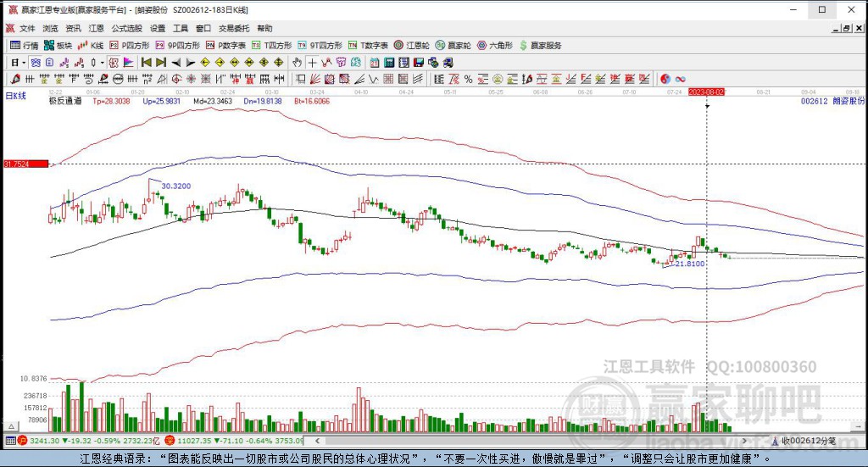The image size is (868, 467).
Task: Click the 30.3200 high price label
Action: pyautogui.click(x=176, y=186)
